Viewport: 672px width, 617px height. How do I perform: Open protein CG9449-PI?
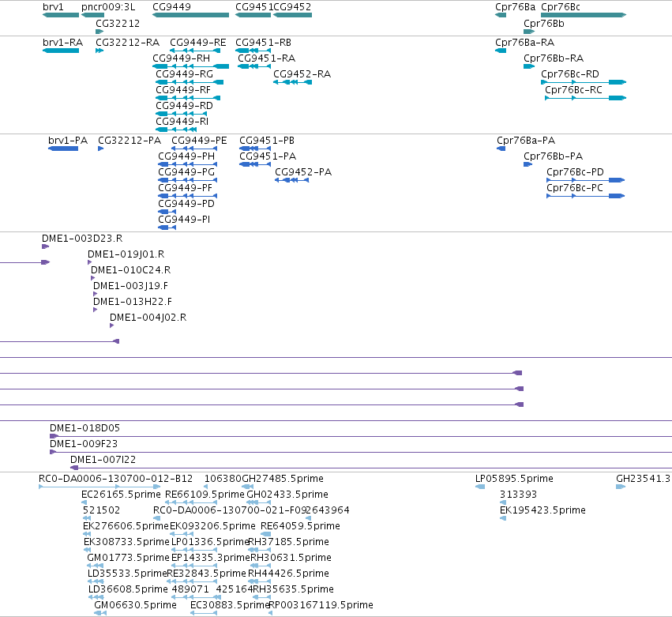(184, 220)
